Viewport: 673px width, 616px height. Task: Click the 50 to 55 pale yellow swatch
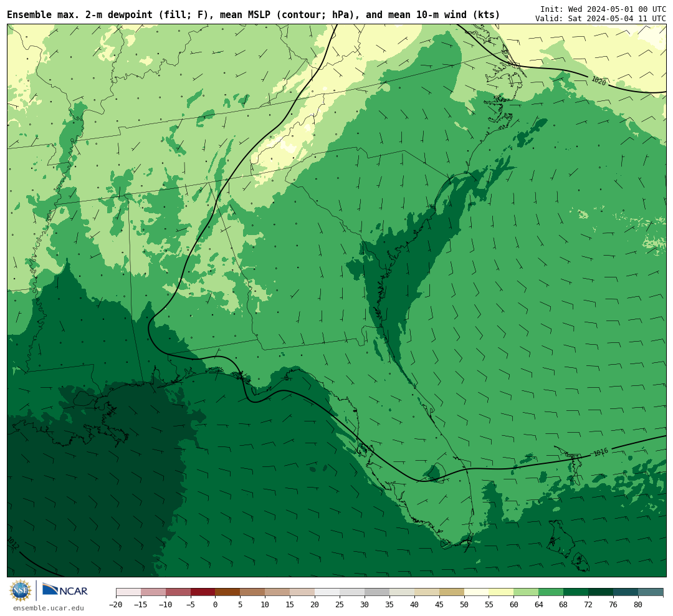477,592
